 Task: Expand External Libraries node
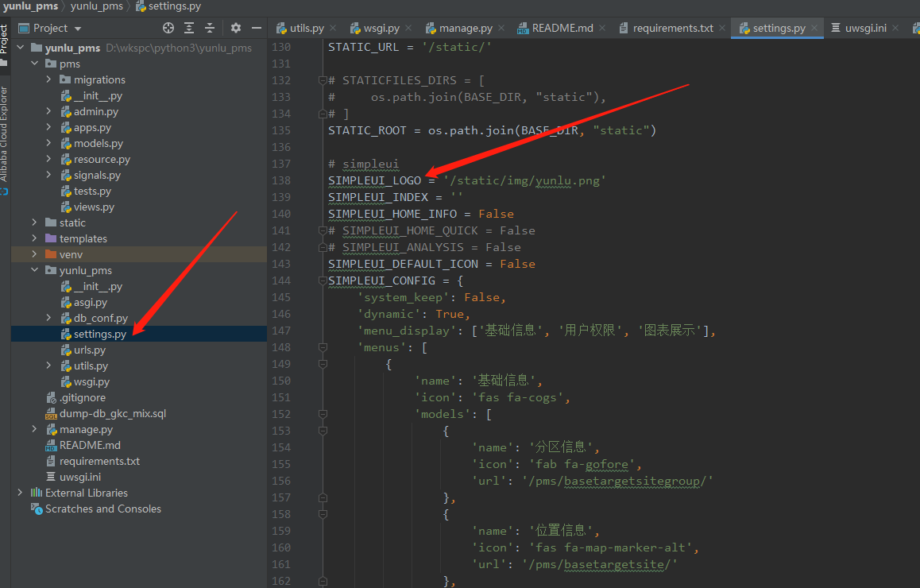(21, 493)
